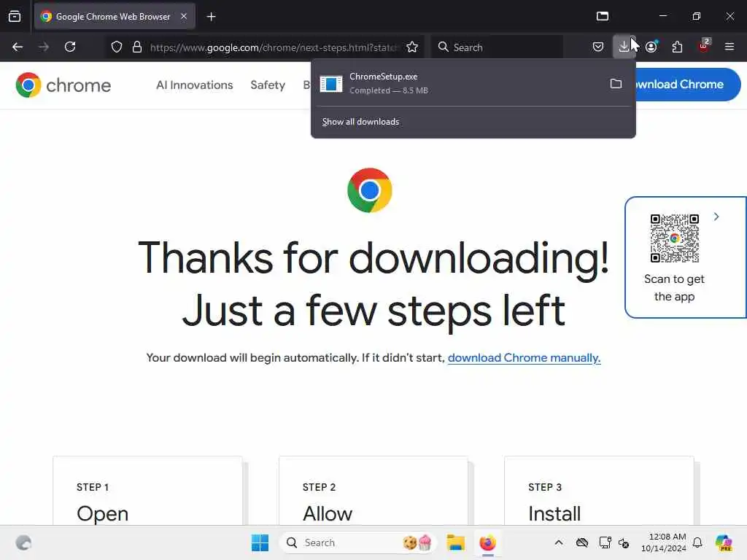Viewport: 747px width, 560px height.
Task: Click the taskbar Search box
Action: [x=357, y=542]
